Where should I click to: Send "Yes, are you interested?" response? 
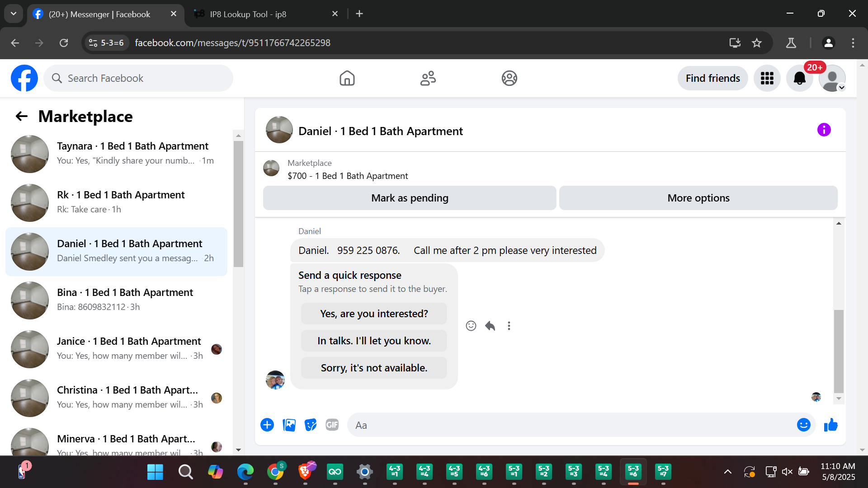pyautogui.click(x=374, y=314)
